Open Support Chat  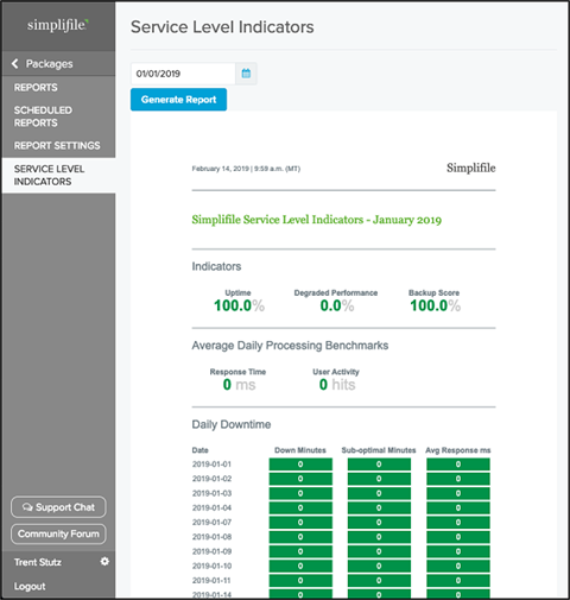(x=59, y=507)
